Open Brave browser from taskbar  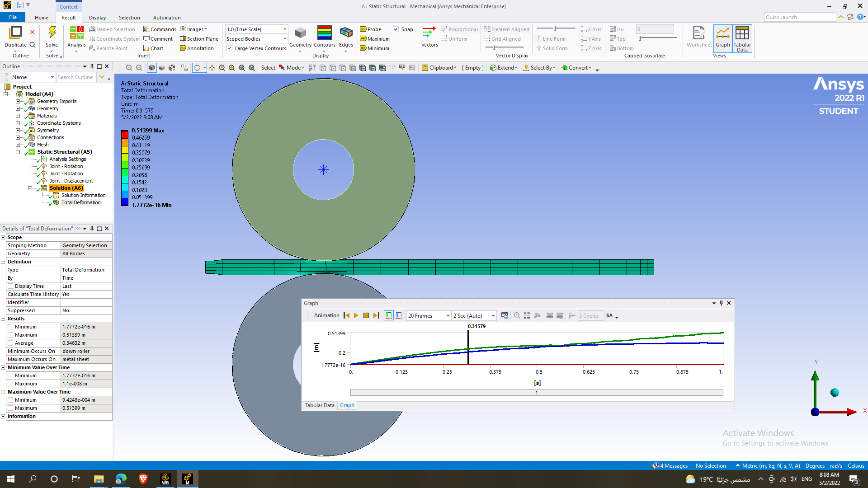143,479
